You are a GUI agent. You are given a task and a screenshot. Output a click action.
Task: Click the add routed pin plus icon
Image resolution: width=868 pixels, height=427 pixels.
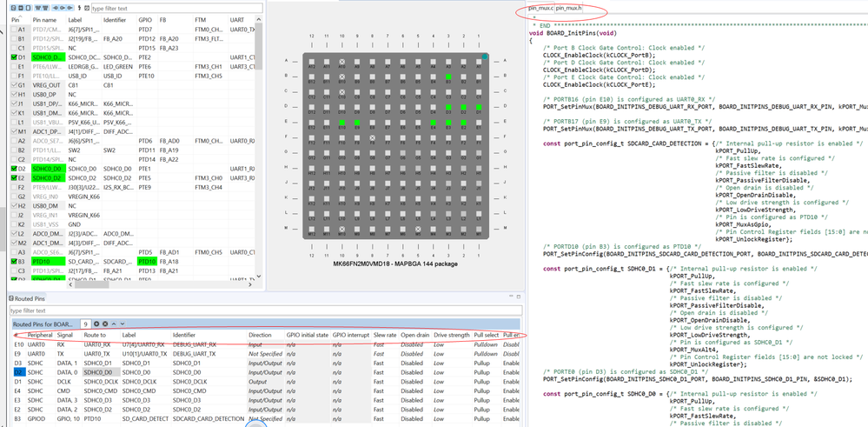coord(96,324)
